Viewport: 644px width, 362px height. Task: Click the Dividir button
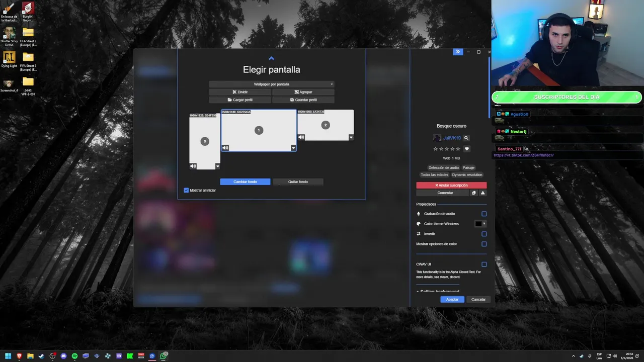click(240, 92)
